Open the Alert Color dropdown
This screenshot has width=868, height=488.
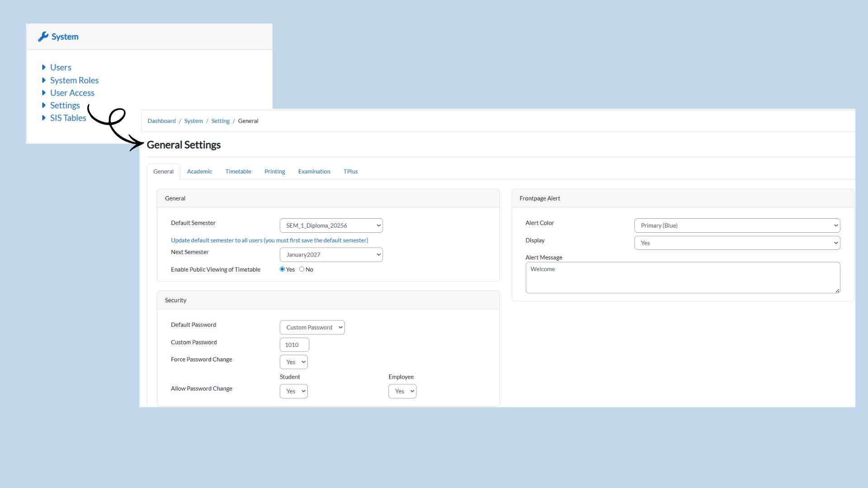736,225
